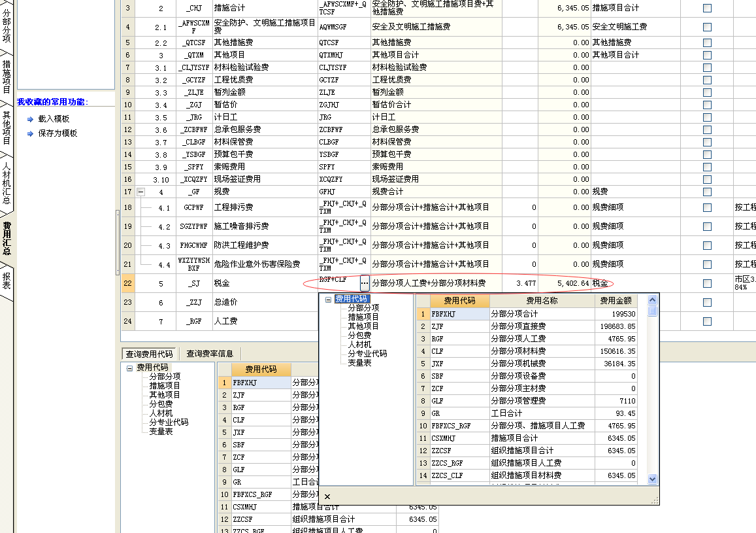Viewport: 756px width, 533px height.
Task: Toggle checkbox in 暂列金额 row
Action: (707, 92)
